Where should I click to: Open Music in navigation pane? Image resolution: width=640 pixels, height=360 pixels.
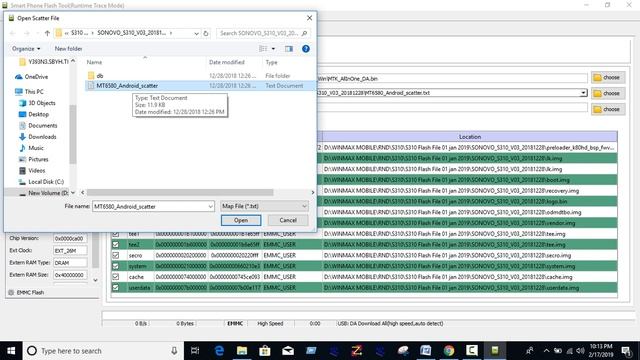tap(36, 148)
